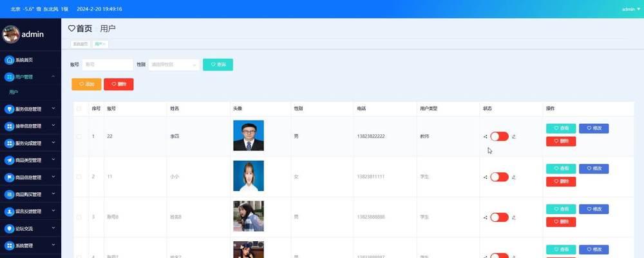Open 李四's avatar photo thumbnail
The image size is (644, 258).
point(249,135)
